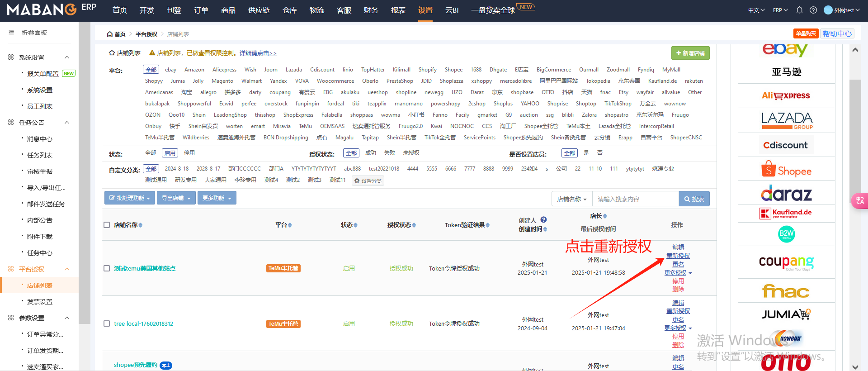Click 重新授权 for 测试temu美国其他站点
The height and width of the screenshot is (371, 868).
point(678,256)
